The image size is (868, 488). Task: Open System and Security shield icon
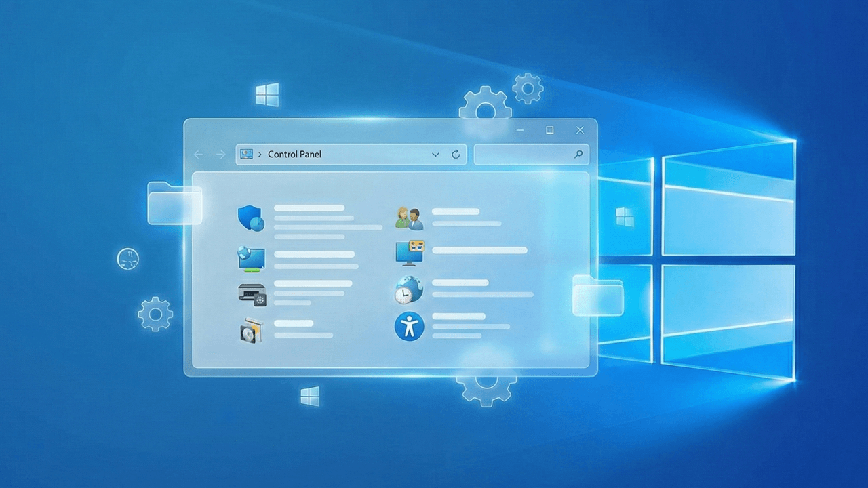pyautogui.click(x=249, y=218)
